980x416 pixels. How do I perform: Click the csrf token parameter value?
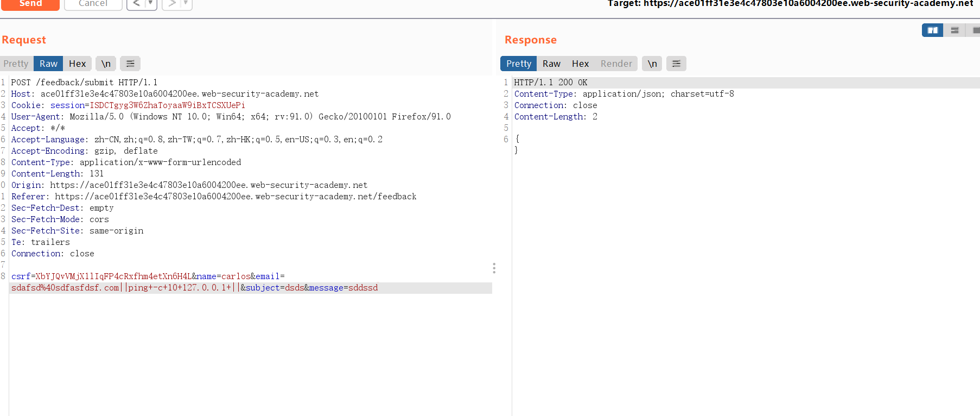click(113, 276)
